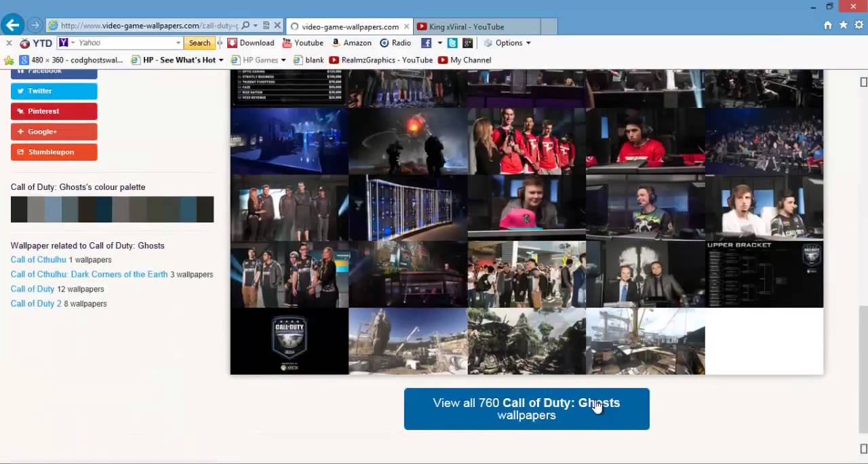Stop loading with the address bar X
The image size is (868, 464).
pyautogui.click(x=277, y=26)
